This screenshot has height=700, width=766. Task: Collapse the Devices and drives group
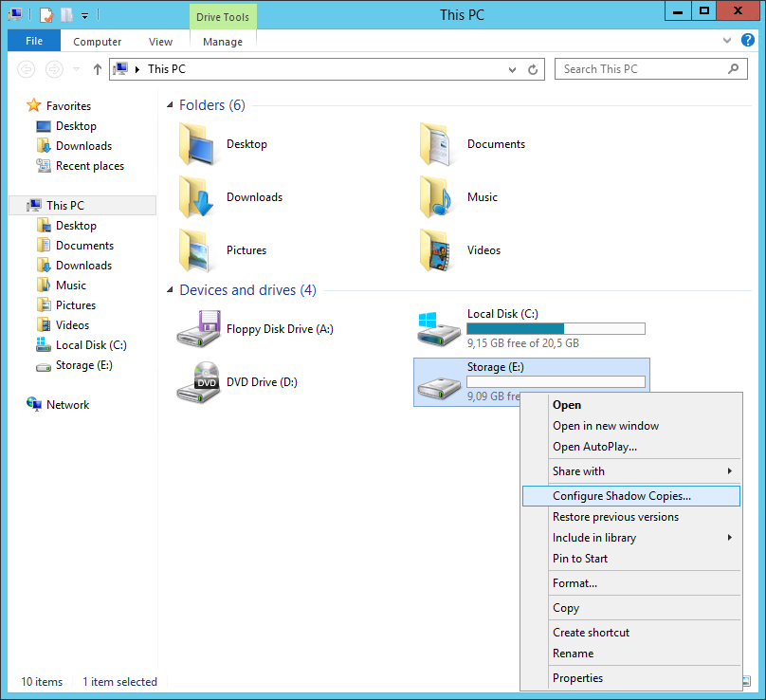coord(170,290)
